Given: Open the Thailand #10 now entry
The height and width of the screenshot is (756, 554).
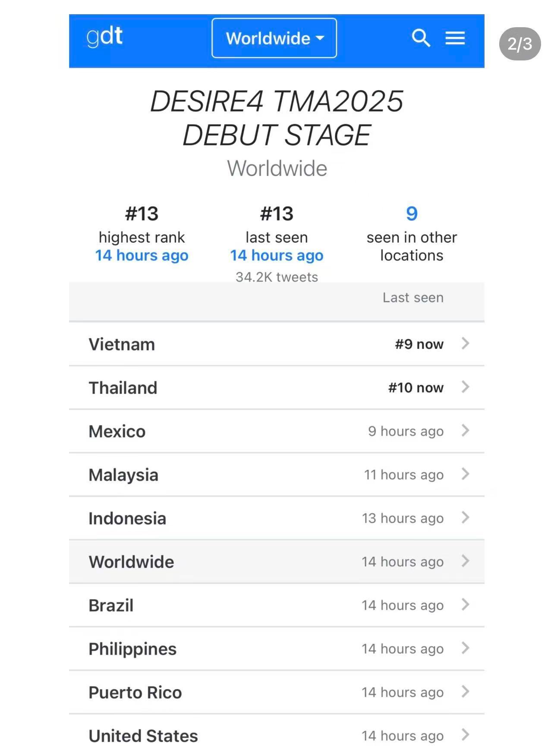Looking at the screenshot, I should (x=277, y=388).
